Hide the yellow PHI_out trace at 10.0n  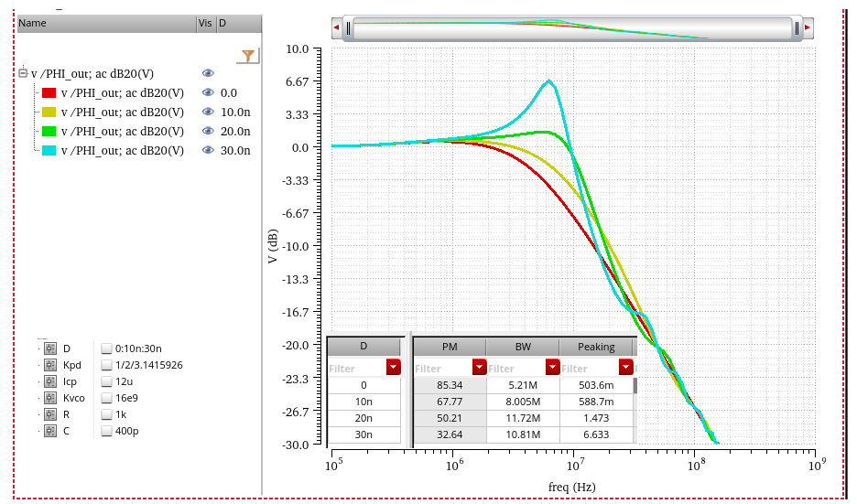208,112
